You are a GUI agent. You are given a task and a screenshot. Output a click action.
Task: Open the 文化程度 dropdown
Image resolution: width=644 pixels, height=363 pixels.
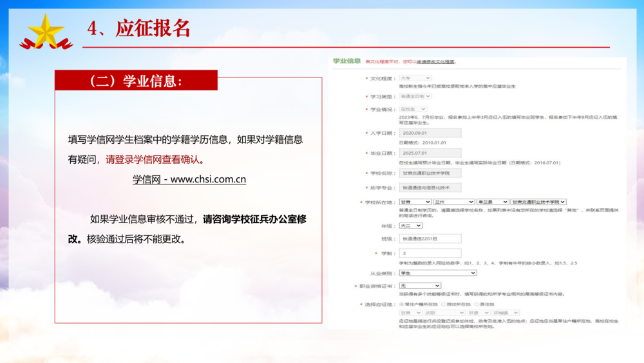coord(415,78)
